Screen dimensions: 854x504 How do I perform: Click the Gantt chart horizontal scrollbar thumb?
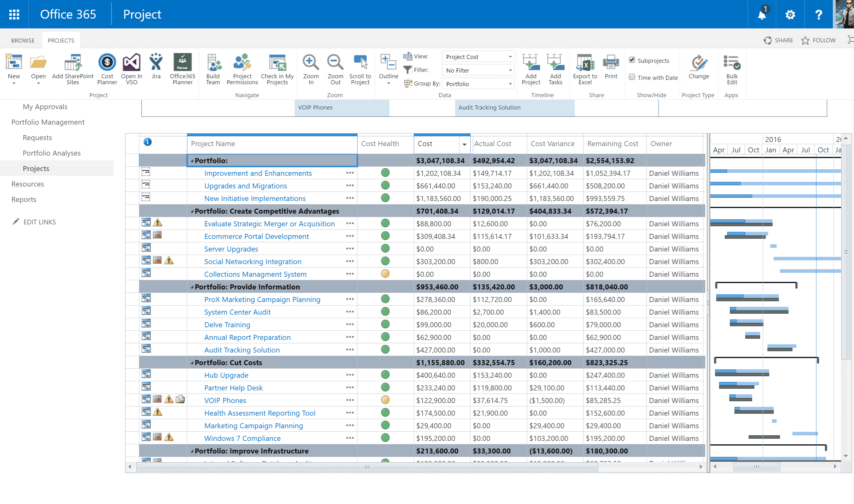tap(757, 467)
